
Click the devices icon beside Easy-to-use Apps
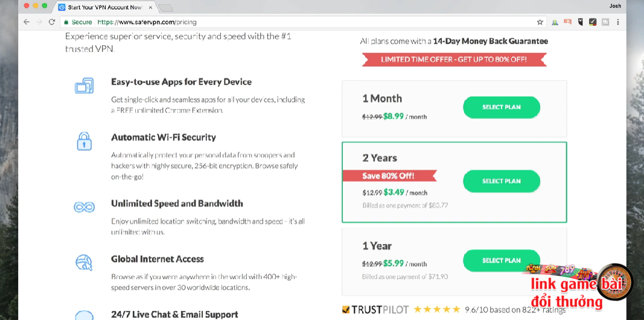point(84,86)
